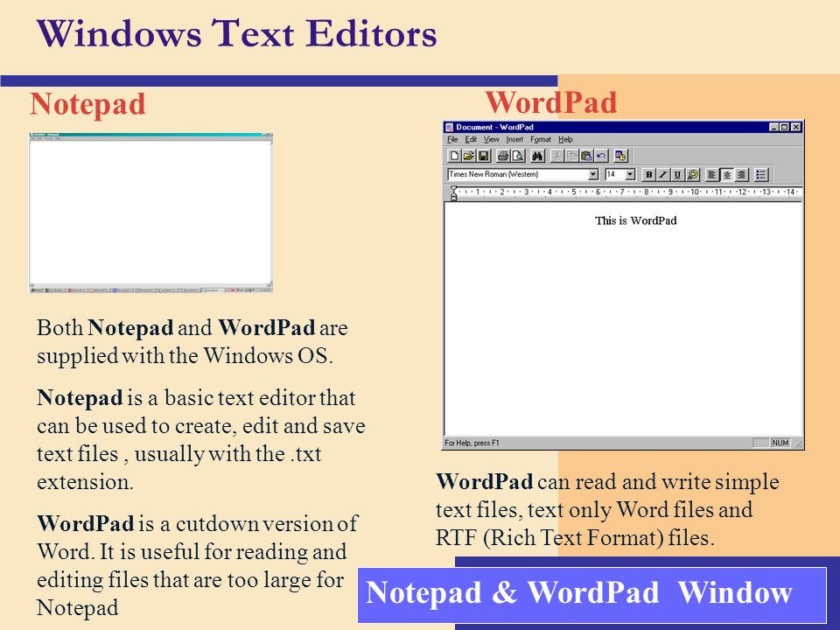This screenshot has width=840, height=630.
Task: Open the Format menu in WordPad
Action: [x=541, y=139]
